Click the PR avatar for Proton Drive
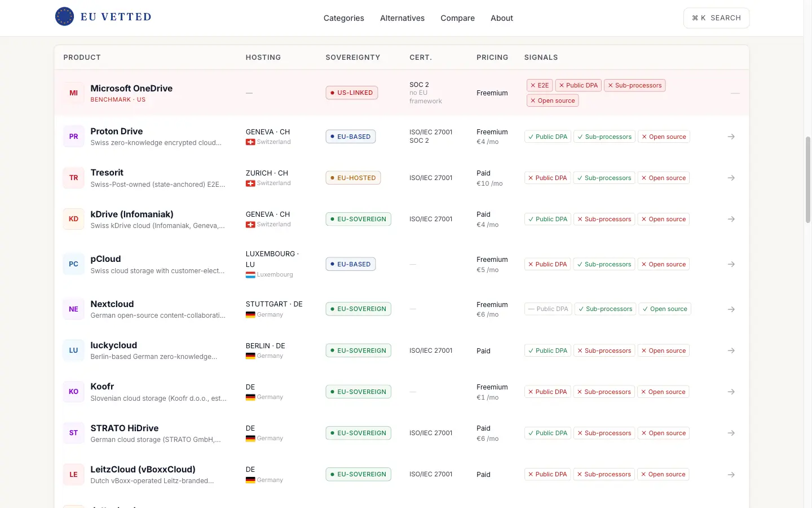Screen dimensions: 812x508 click(x=73, y=137)
